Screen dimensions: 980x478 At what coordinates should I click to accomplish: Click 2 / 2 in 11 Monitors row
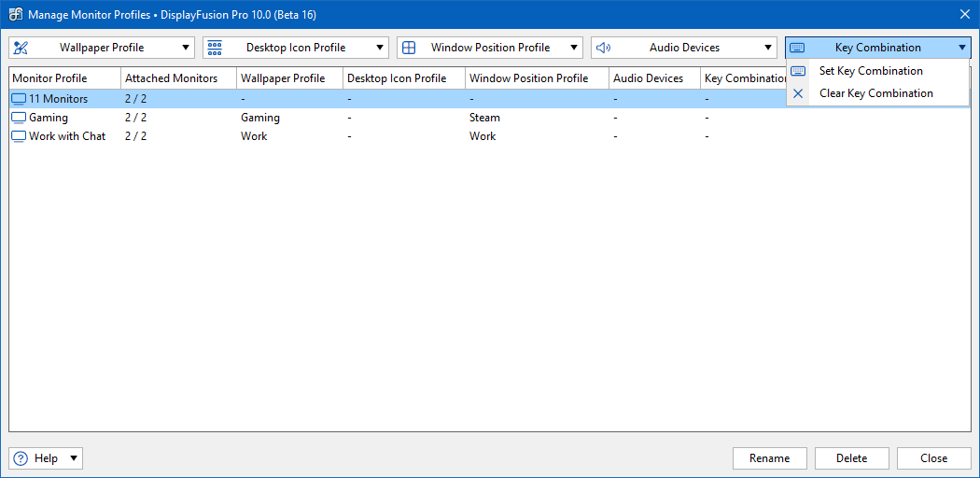pyautogui.click(x=135, y=99)
